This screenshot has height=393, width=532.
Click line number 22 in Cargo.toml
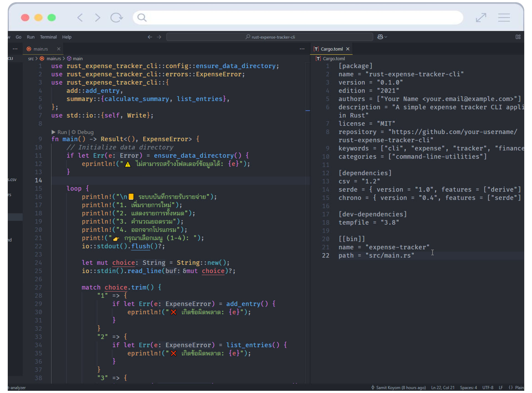click(326, 255)
